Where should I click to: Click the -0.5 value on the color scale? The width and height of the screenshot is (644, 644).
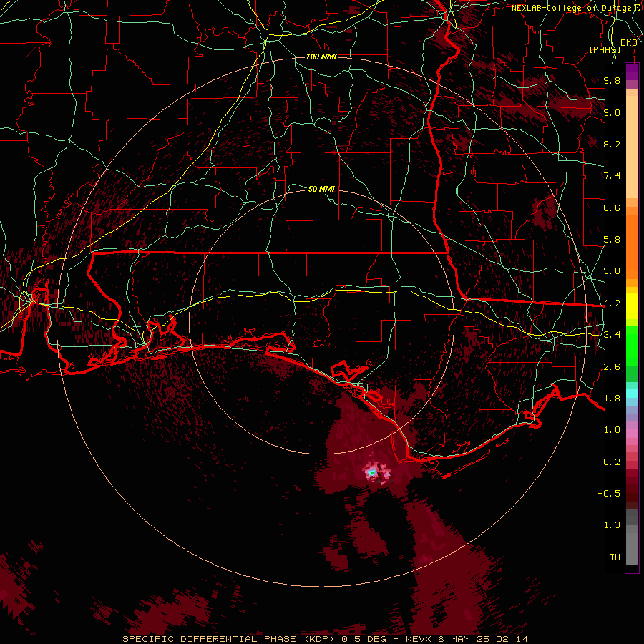click(x=609, y=494)
